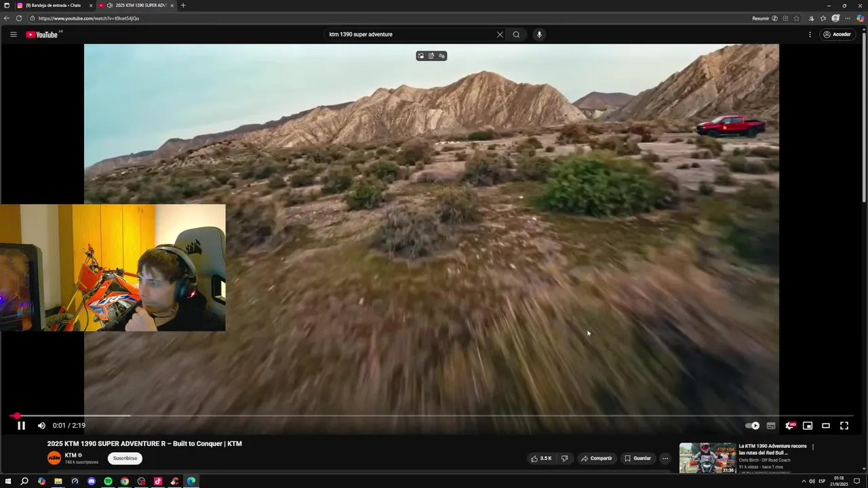Go back with the browser arrow

[7, 18]
